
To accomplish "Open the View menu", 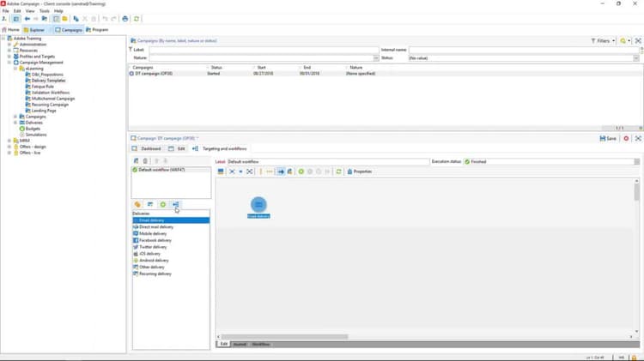I will click(30, 11).
